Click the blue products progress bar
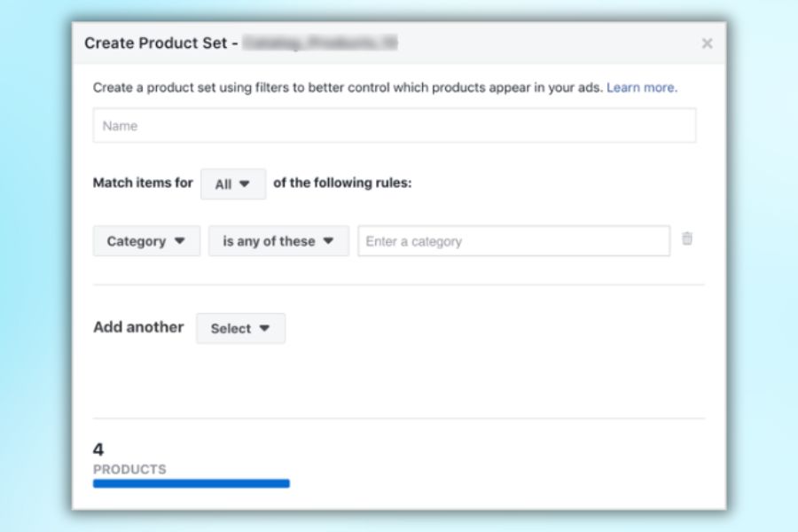Viewport: 798px width, 532px height. (191, 483)
